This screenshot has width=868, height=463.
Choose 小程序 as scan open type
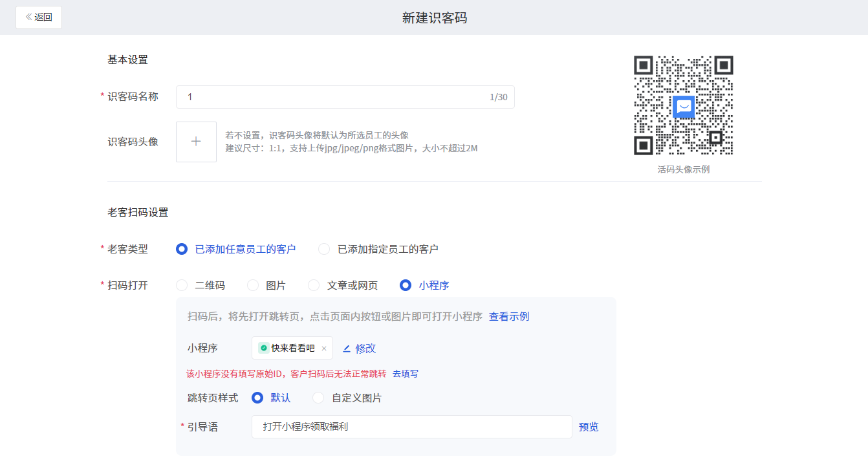click(424, 285)
